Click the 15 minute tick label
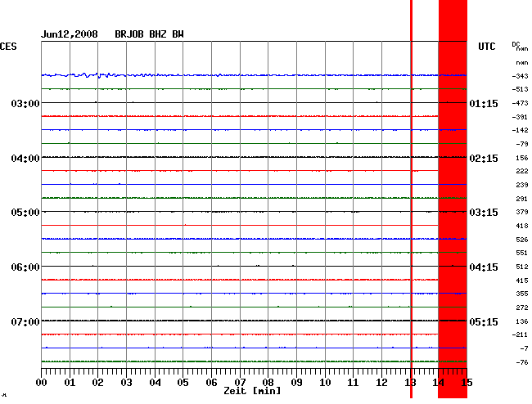 [x=467, y=383]
